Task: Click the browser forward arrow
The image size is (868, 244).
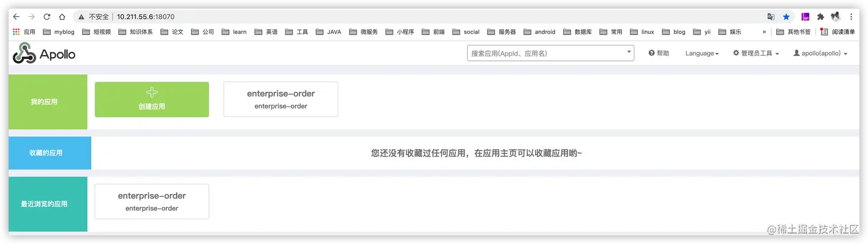Action: click(32, 17)
